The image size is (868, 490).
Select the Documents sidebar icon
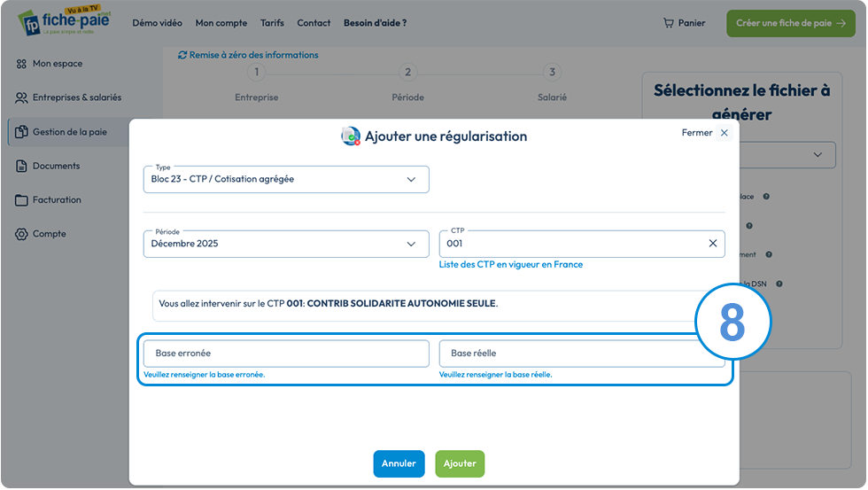pyautogui.click(x=21, y=166)
